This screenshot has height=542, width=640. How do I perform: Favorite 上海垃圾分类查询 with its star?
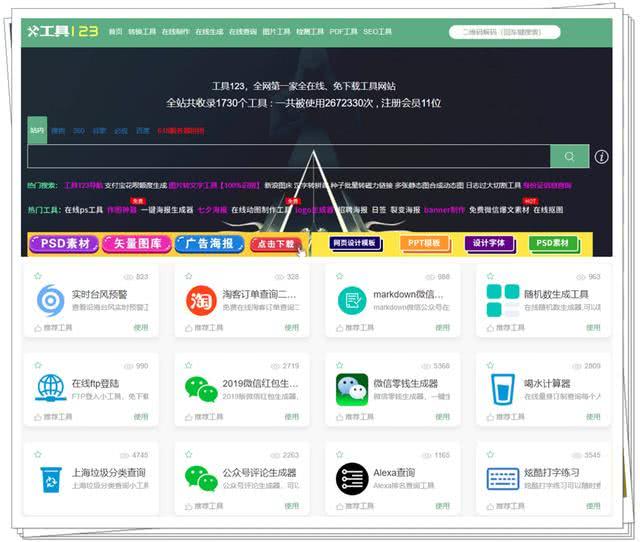pos(38,454)
